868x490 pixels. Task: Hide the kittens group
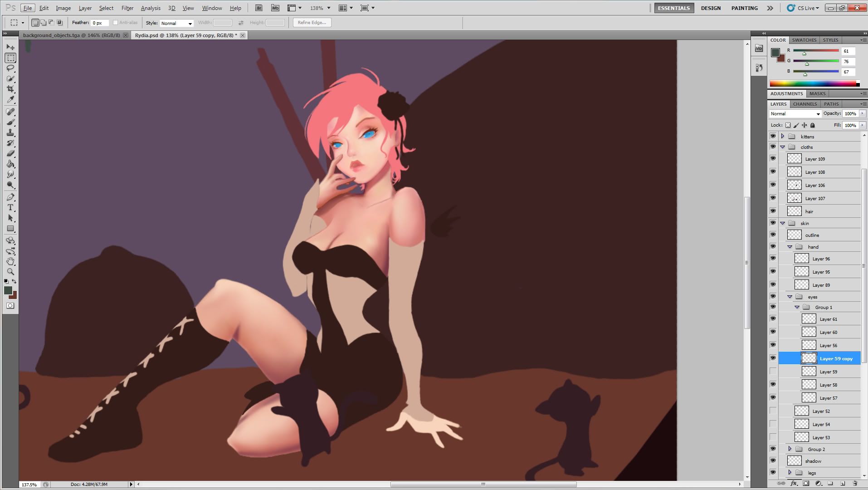tap(773, 136)
